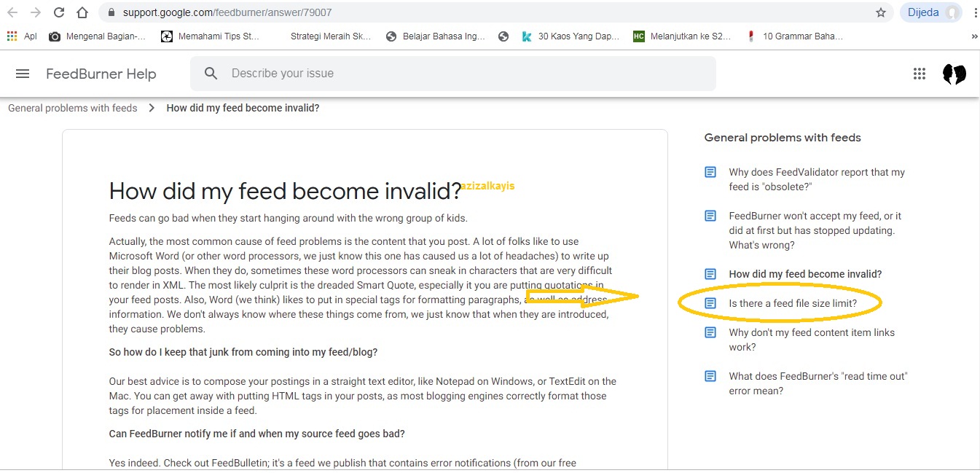This screenshot has width=980, height=473.
Task: Click 'So how do I keep that junk' subheading
Action: tap(243, 352)
